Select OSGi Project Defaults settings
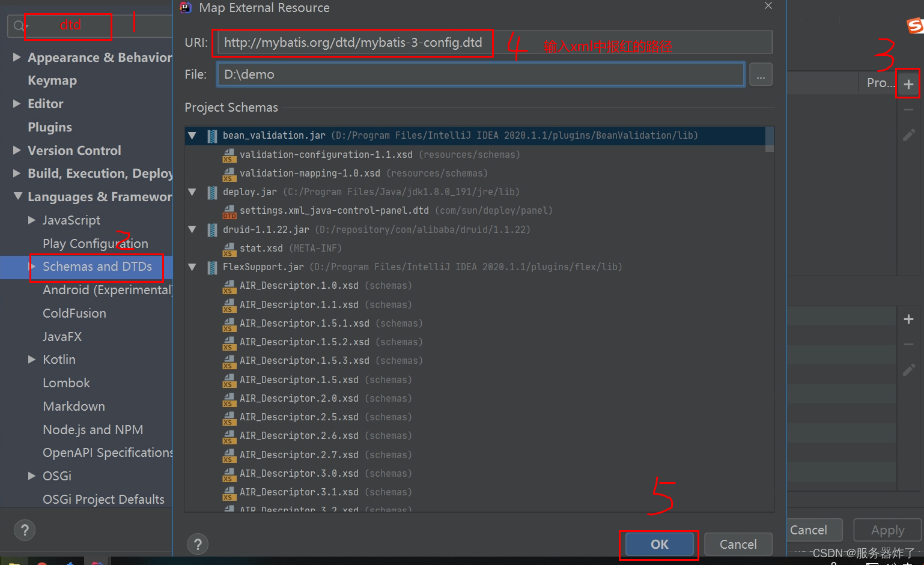924x565 pixels. [x=103, y=500]
